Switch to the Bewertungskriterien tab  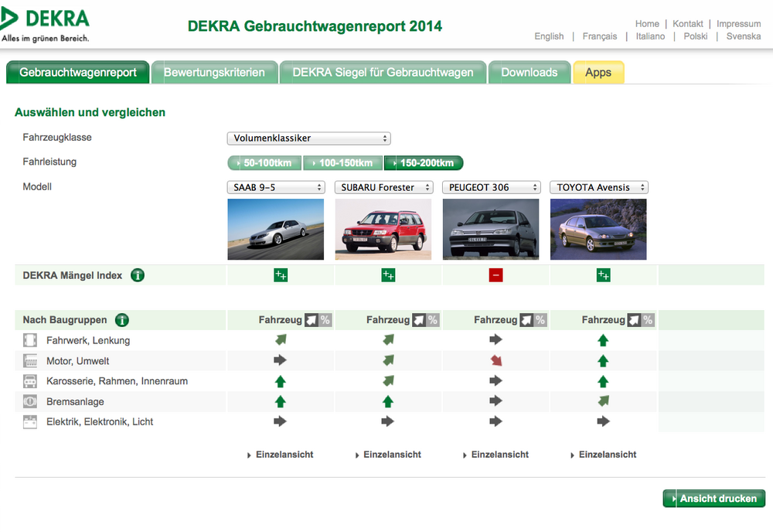pyautogui.click(x=214, y=73)
